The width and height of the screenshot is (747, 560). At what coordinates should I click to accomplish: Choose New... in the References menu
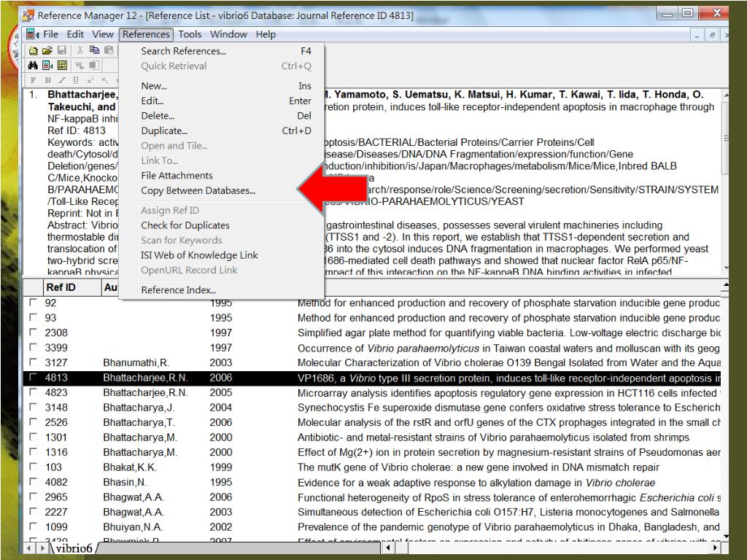click(x=222, y=86)
